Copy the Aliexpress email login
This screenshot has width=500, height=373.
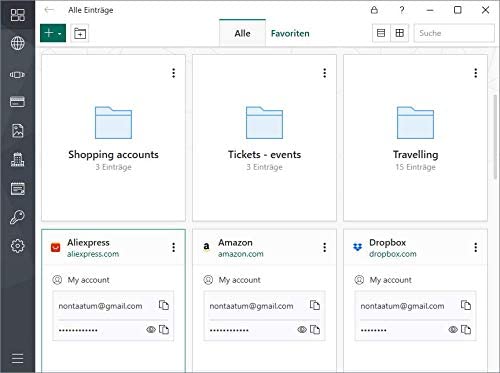click(x=164, y=305)
